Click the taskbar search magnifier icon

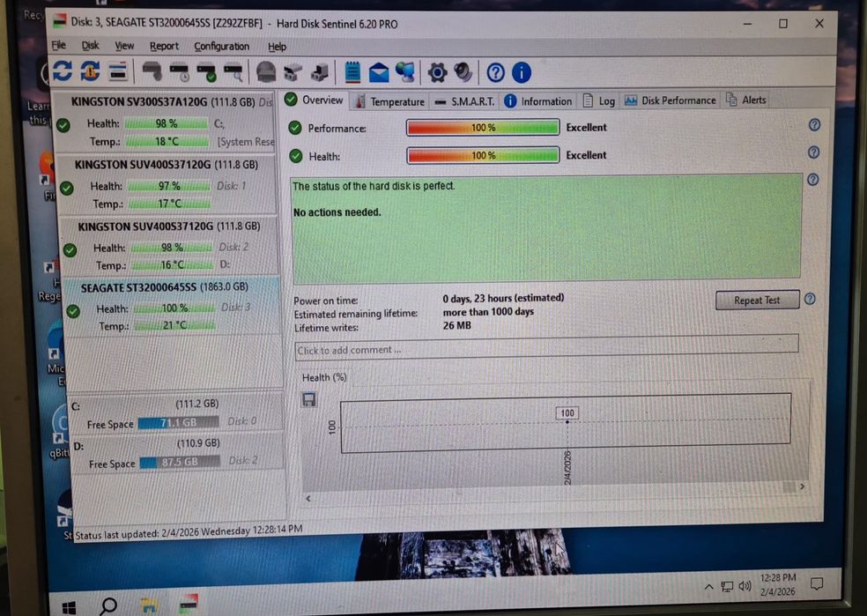108,606
